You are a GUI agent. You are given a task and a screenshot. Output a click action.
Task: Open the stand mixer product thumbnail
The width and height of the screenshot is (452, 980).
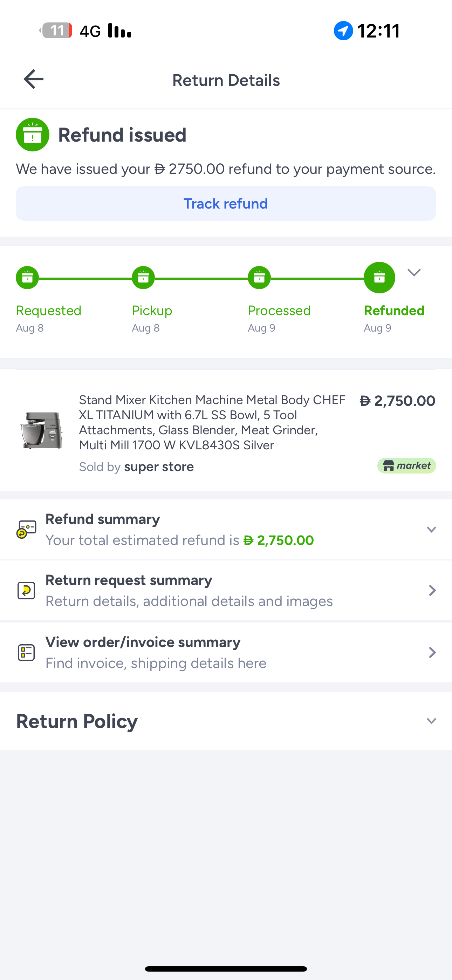pos(41,430)
